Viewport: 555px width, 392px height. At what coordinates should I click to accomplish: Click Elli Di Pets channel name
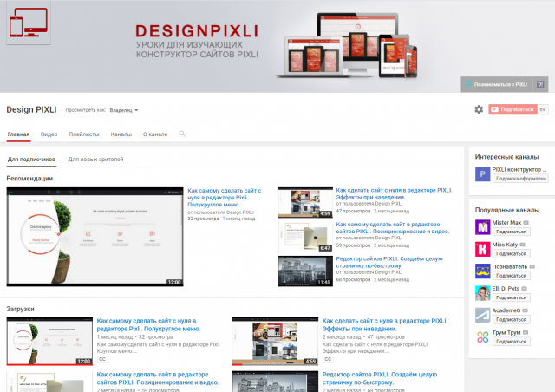(x=506, y=288)
